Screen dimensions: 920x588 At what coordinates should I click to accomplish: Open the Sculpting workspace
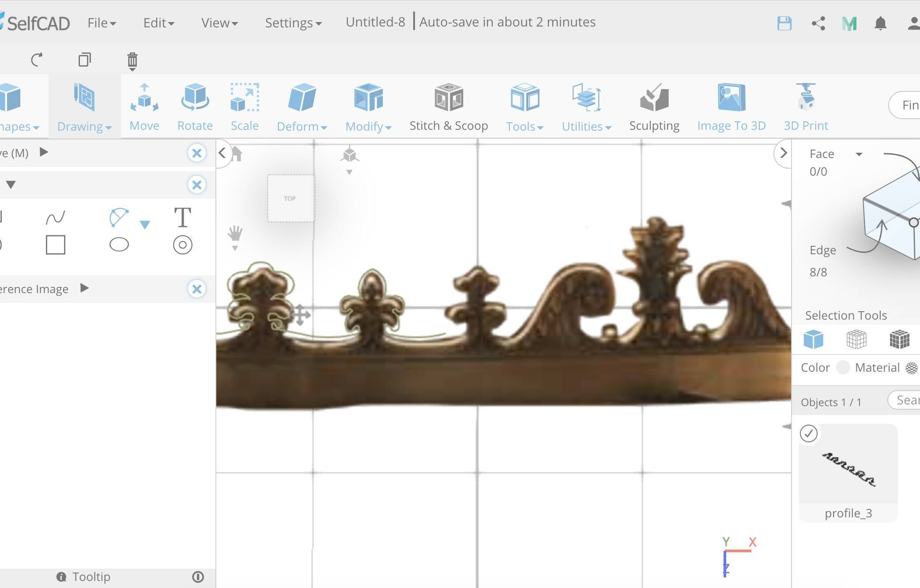coord(654,106)
